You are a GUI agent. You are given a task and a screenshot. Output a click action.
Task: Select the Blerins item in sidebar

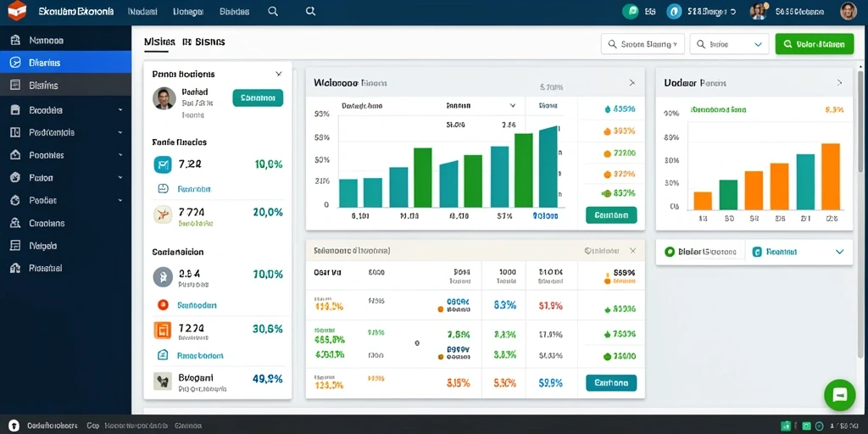pyautogui.click(x=65, y=63)
